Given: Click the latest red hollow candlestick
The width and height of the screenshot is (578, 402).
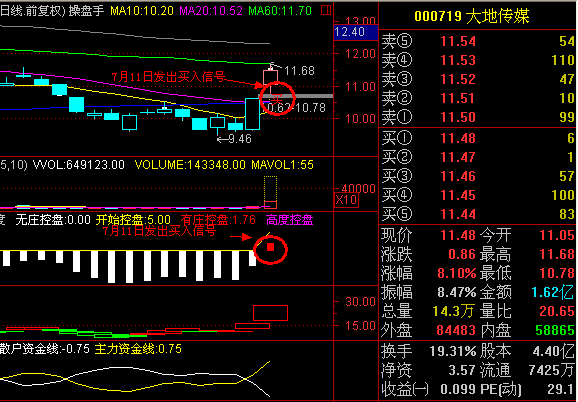Looking at the screenshot, I should (270, 77).
